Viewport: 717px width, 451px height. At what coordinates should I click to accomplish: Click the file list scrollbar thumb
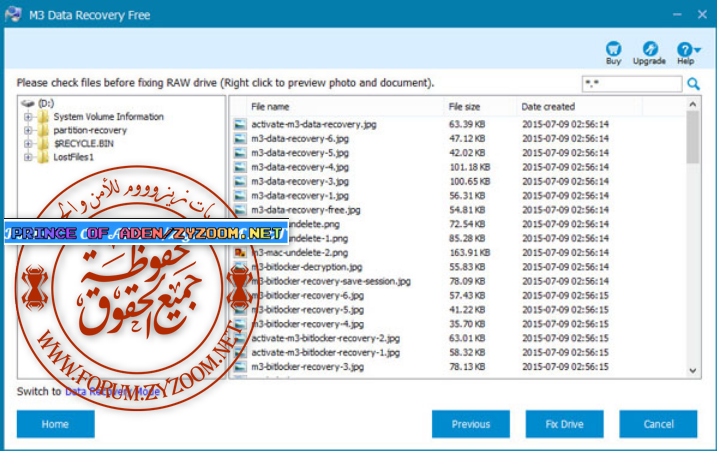point(693,137)
